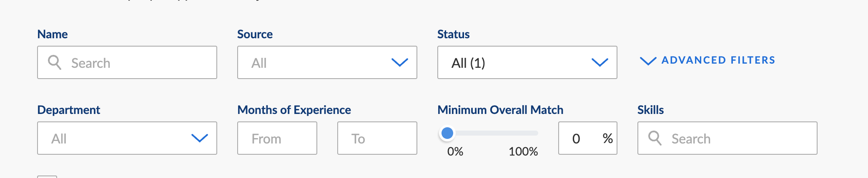Click the magnifier icon in Name search
The image size is (868, 178).
[x=55, y=62]
